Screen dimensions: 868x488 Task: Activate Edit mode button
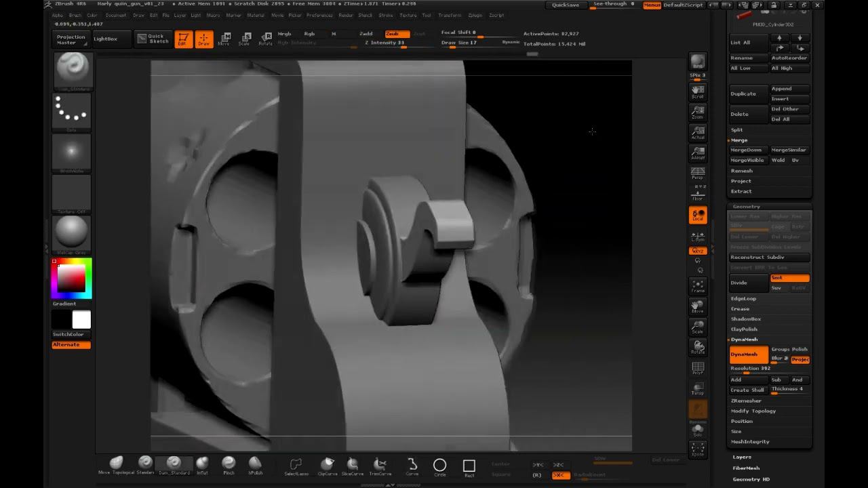coord(183,39)
